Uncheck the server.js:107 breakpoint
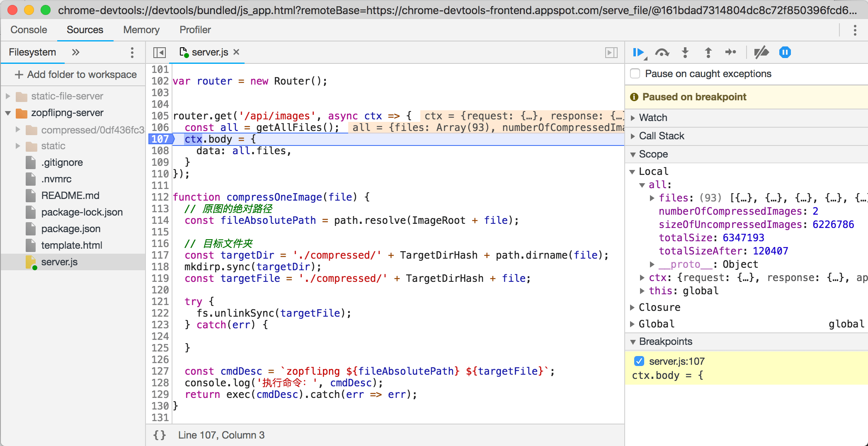This screenshot has height=446, width=868. [639, 361]
